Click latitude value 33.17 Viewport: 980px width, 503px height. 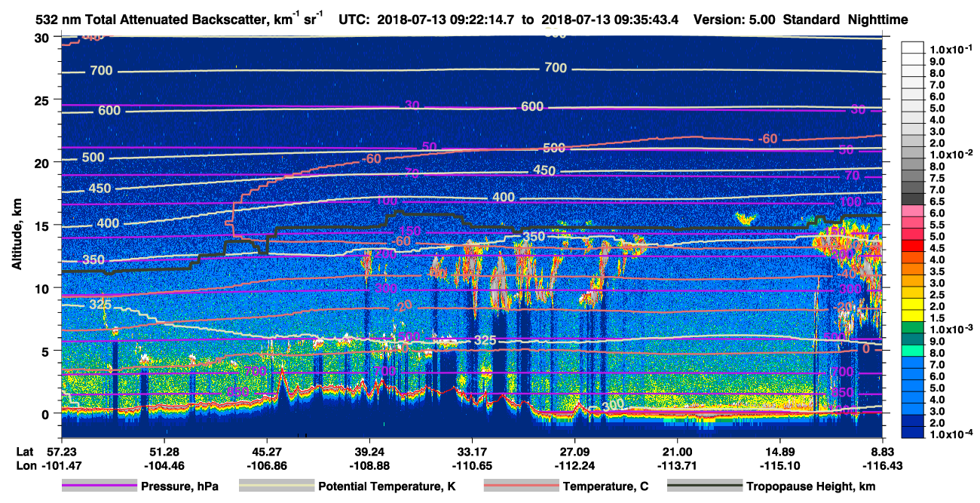pyautogui.click(x=472, y=452)
